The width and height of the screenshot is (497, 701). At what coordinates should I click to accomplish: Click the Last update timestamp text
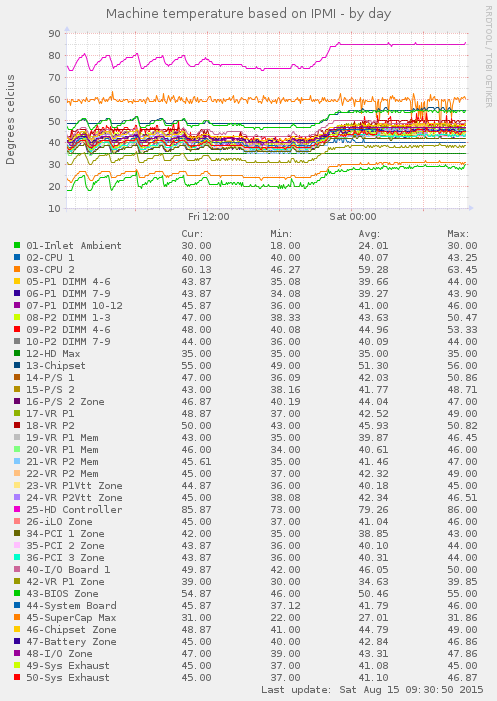pos(372,690)
